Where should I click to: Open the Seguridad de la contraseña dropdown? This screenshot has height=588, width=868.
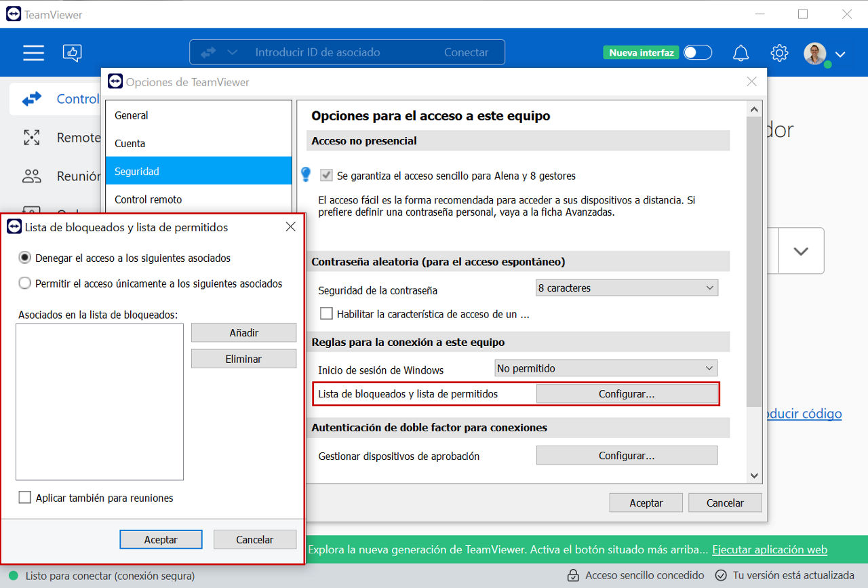[627, 288]
